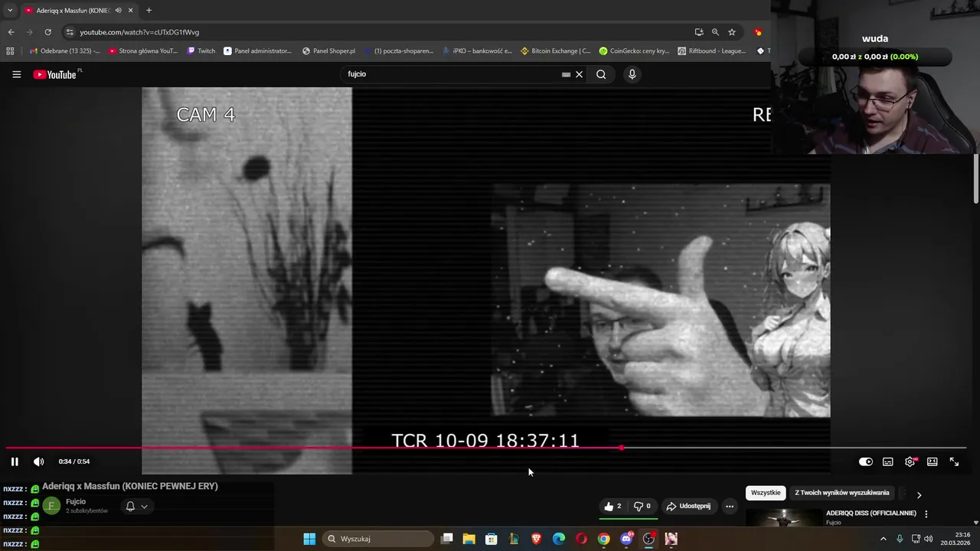Toggle the autoplay switch in the player

(866, 461)
